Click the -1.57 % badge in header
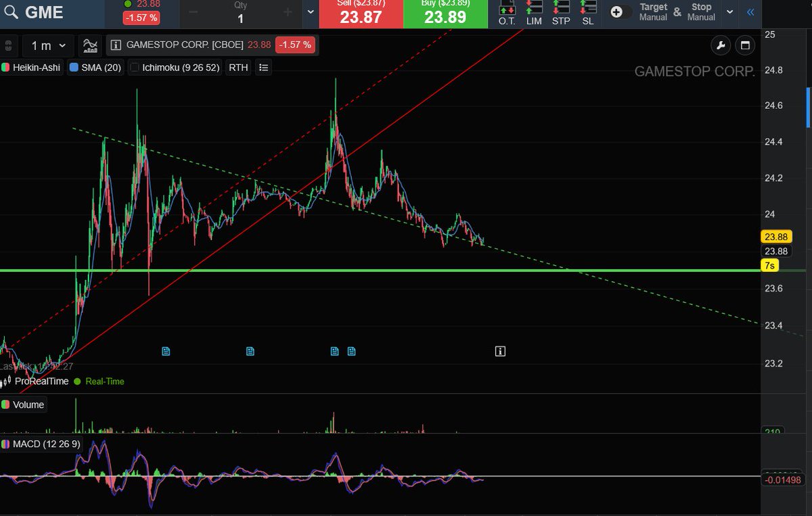The image size is (812, 516). [x=141, y=18]
